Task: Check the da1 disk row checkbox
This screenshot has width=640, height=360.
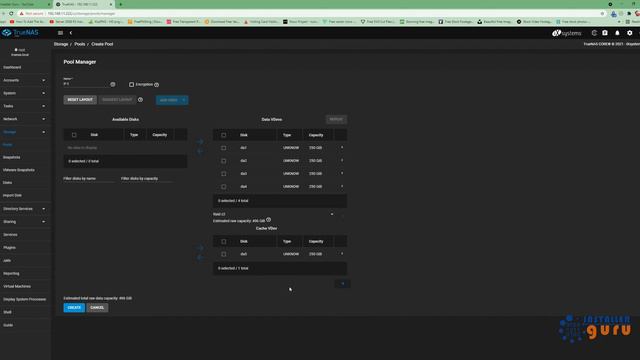Action: [223, 148]
